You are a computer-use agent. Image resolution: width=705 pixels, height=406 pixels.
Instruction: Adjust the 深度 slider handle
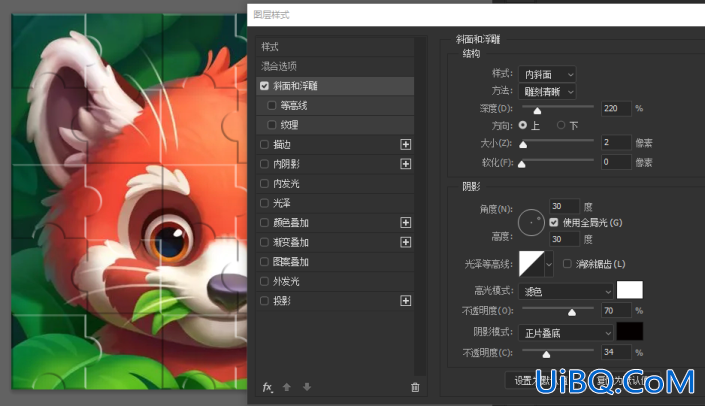click(537, 111)
